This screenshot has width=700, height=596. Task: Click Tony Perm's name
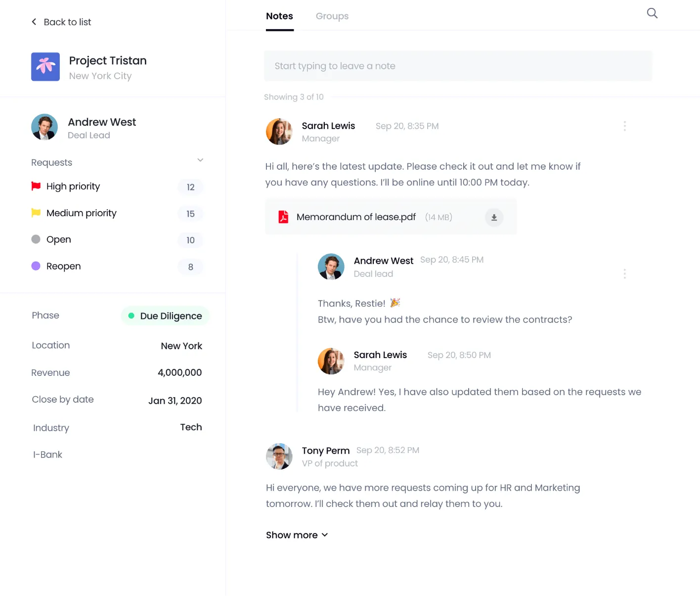[326, 451]
